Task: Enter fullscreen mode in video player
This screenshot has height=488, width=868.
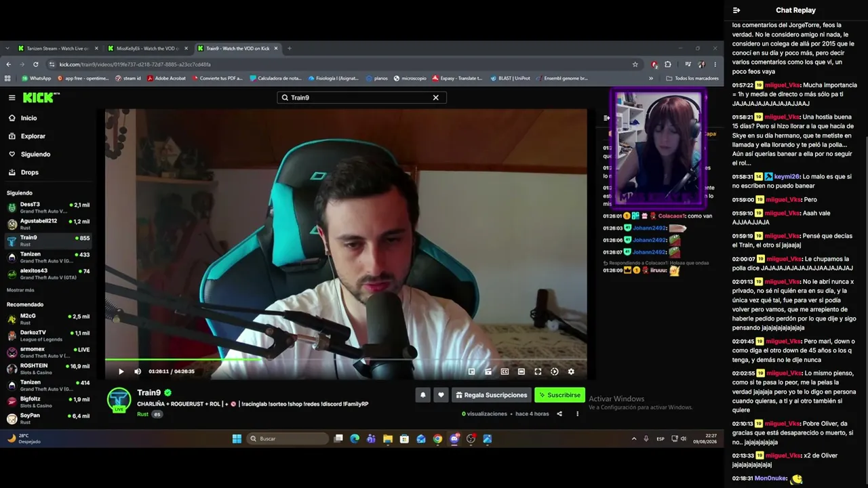Action: [538, 371]
